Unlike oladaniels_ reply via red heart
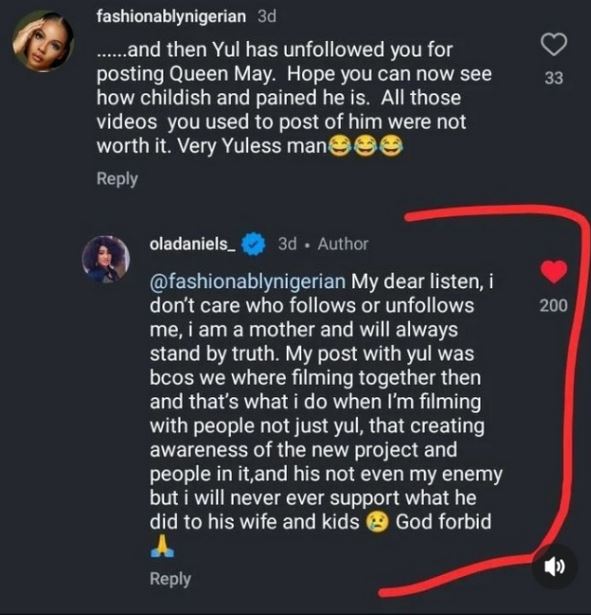This screenshot has width=591, height=615. 554,271
